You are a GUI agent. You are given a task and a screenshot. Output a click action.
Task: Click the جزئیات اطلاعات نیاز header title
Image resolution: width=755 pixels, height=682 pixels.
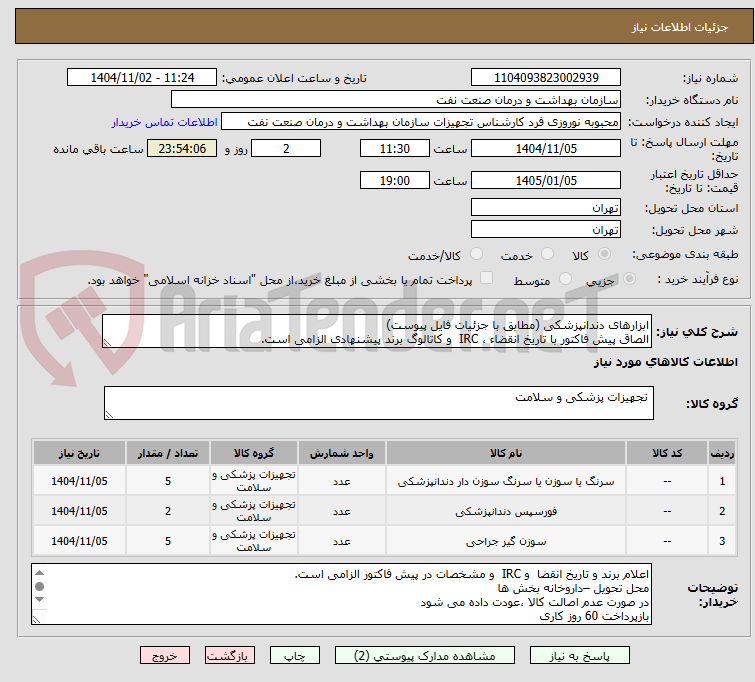click(x=679, y=27)
